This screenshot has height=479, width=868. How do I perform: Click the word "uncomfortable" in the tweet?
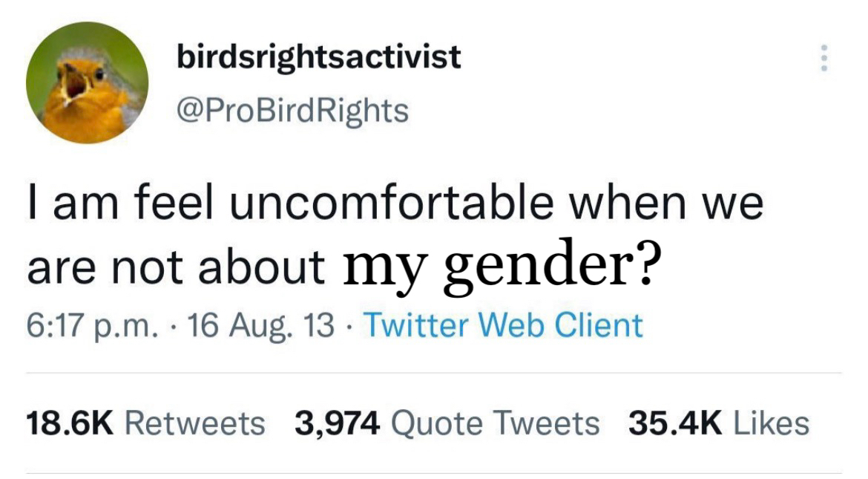tap(394, 203)
